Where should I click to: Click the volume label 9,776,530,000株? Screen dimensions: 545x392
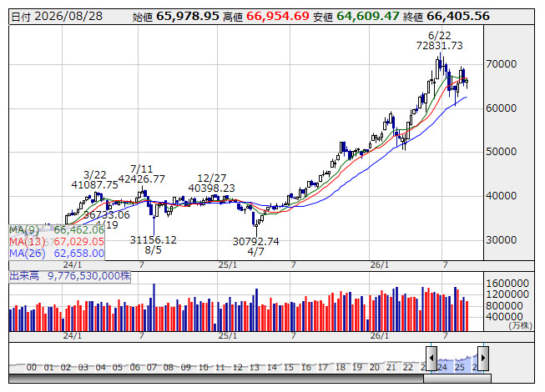coord(88,276)
